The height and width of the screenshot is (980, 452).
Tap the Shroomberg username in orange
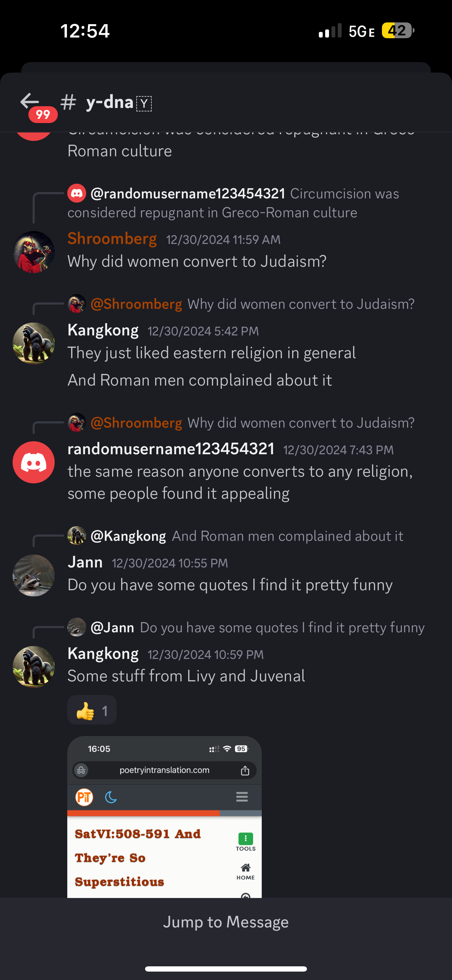point(112,239)
